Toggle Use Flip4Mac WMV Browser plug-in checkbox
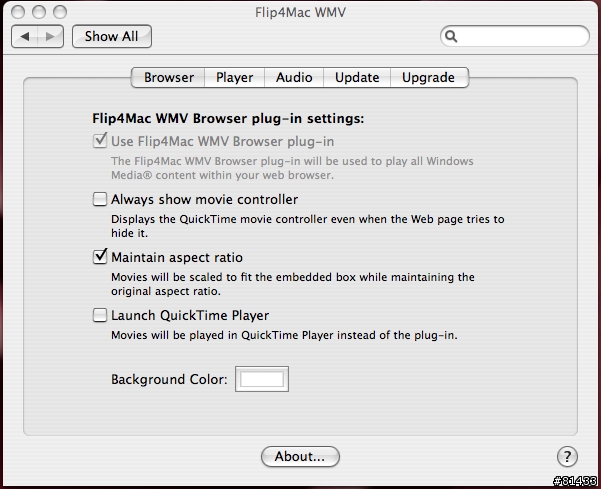This screenshot has height=489, width=601. coord(100,141)
